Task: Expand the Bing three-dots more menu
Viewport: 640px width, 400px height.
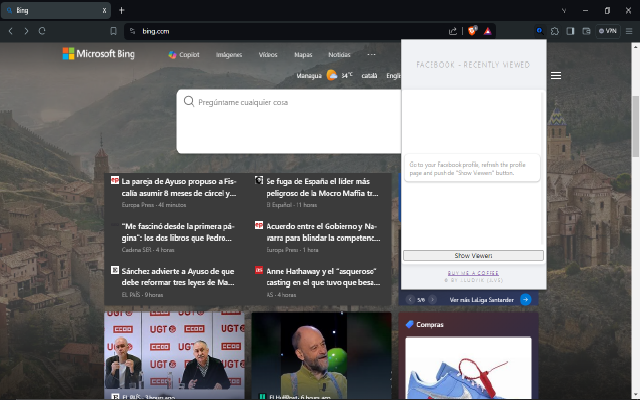Action: pyautogui.click(x=372, y=54)
